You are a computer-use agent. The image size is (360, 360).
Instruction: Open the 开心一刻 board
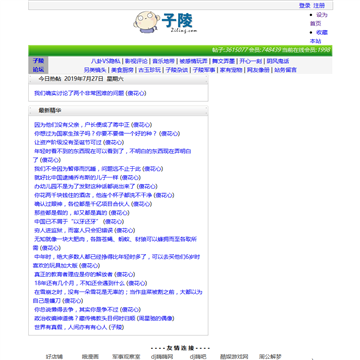click(251, 61)
